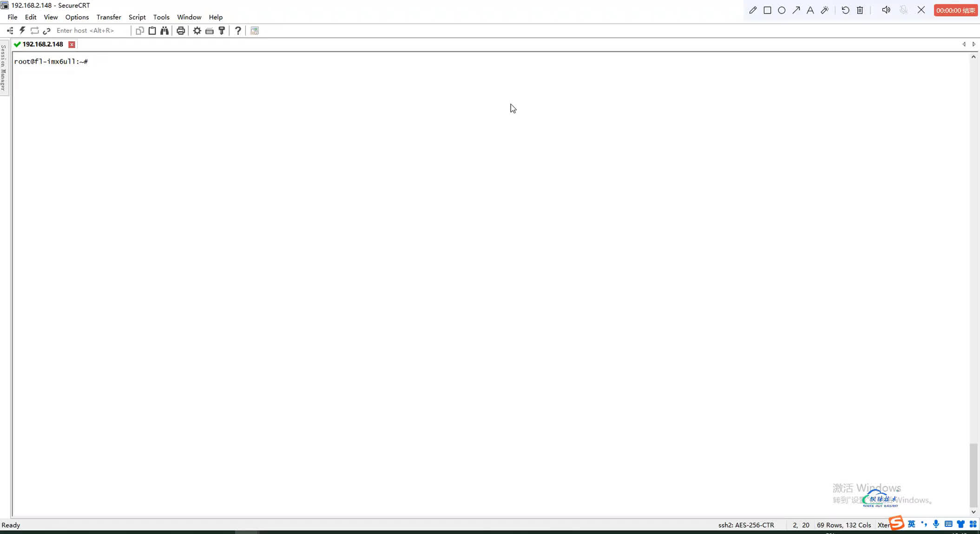Select the arrow annotation tool
980x534 pixels.
[796, 10]
